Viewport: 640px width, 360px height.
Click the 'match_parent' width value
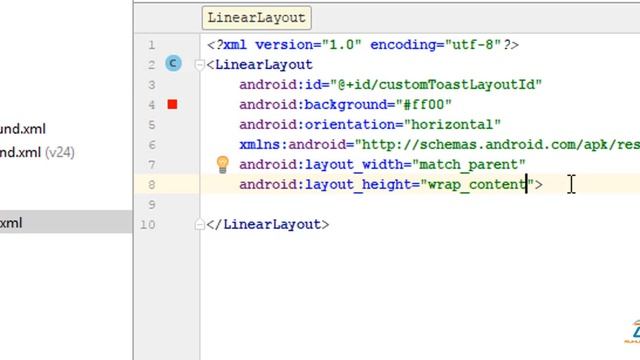click(469, 164)
